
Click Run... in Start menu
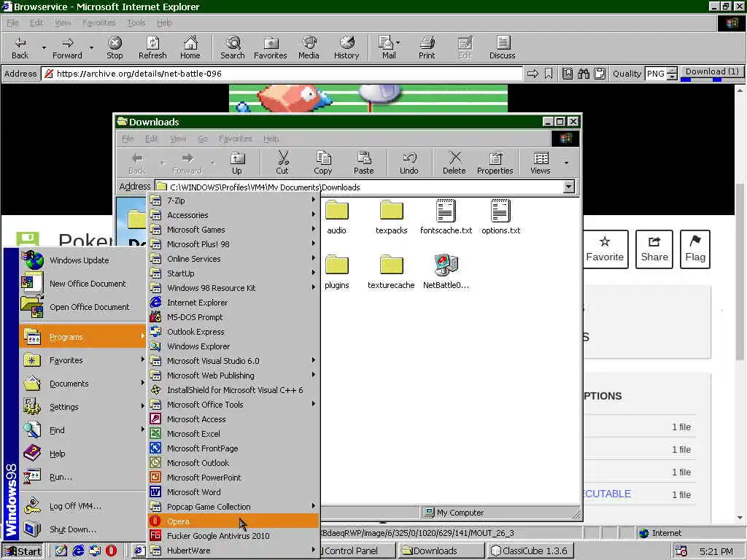click(x=82, y=477)
